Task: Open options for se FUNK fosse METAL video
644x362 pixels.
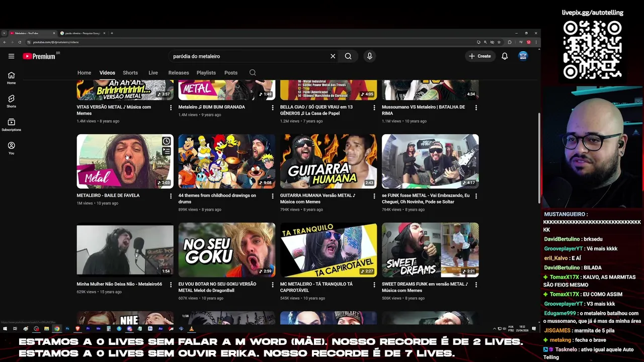Action: (476, 196)
